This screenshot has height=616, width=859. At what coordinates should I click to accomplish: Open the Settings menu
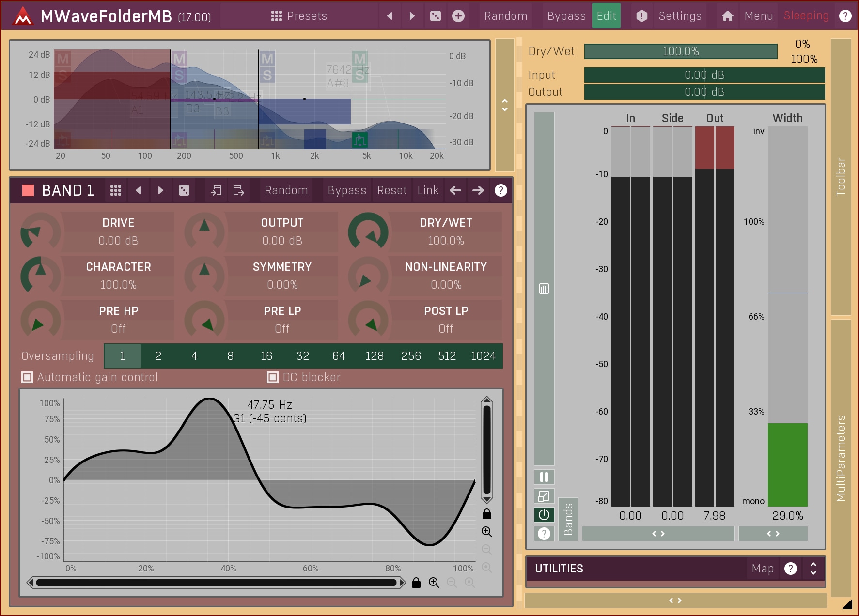coord(679,16)
